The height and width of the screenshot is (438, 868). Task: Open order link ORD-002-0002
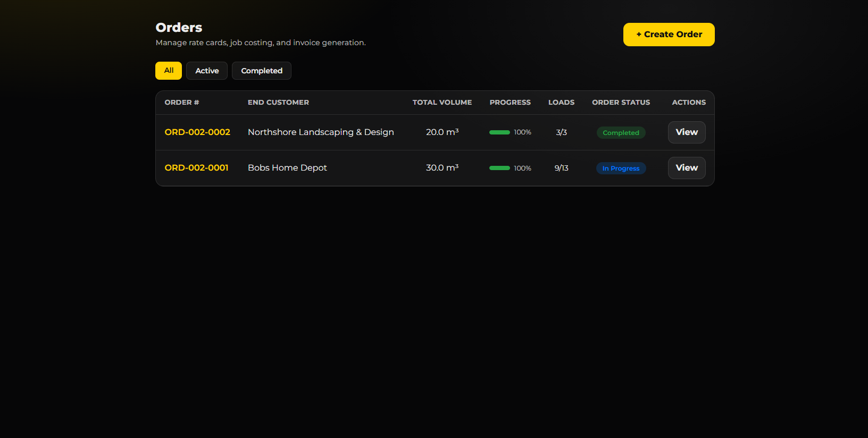197,132
